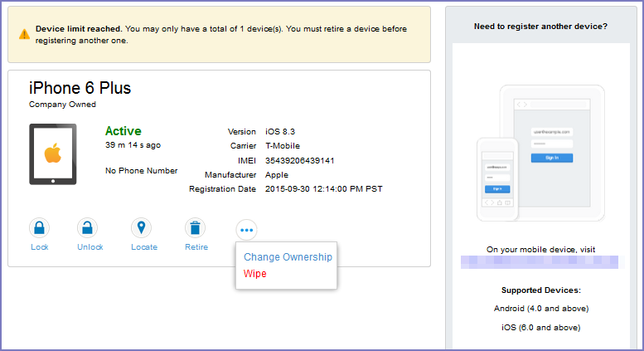Choose Wipe in the dropdown menu
Viewport: 644px width, 351px height.
click(255, 274)
